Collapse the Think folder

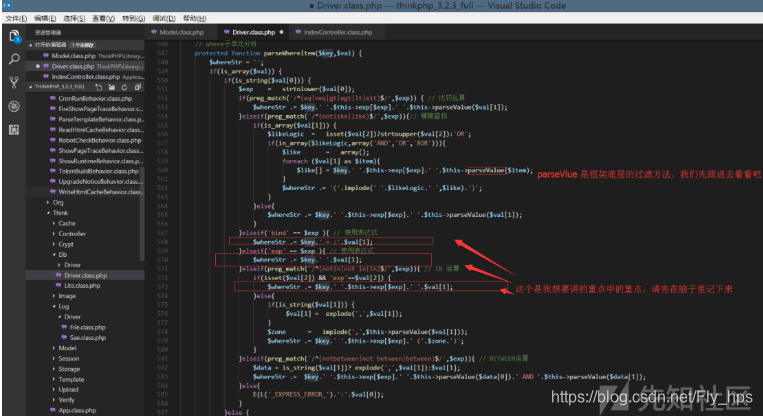[60, 213]
